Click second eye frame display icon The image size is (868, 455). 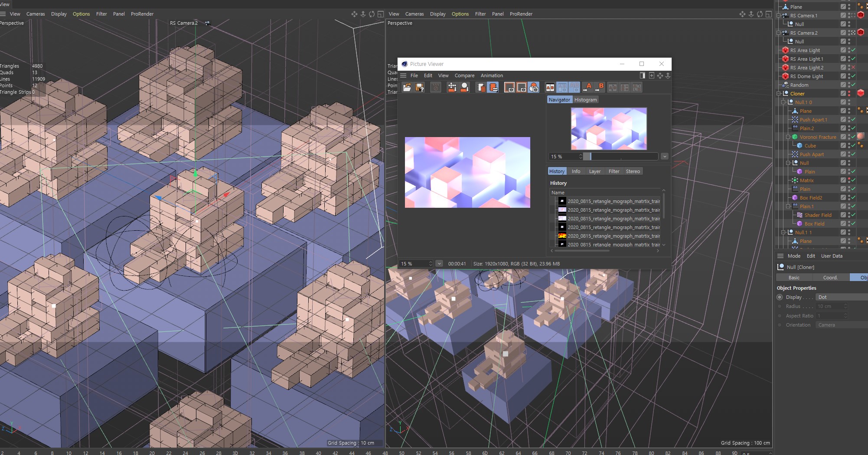(522, 88)
